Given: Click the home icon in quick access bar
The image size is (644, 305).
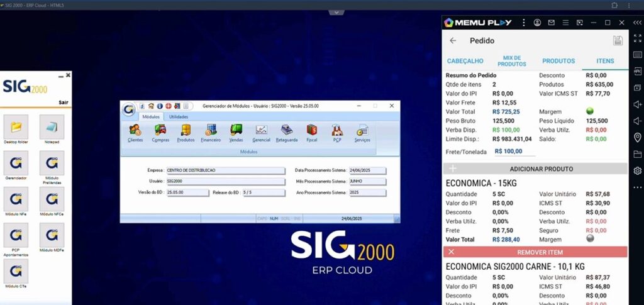Looking at the screenshot, I should (x=151, y=106).
